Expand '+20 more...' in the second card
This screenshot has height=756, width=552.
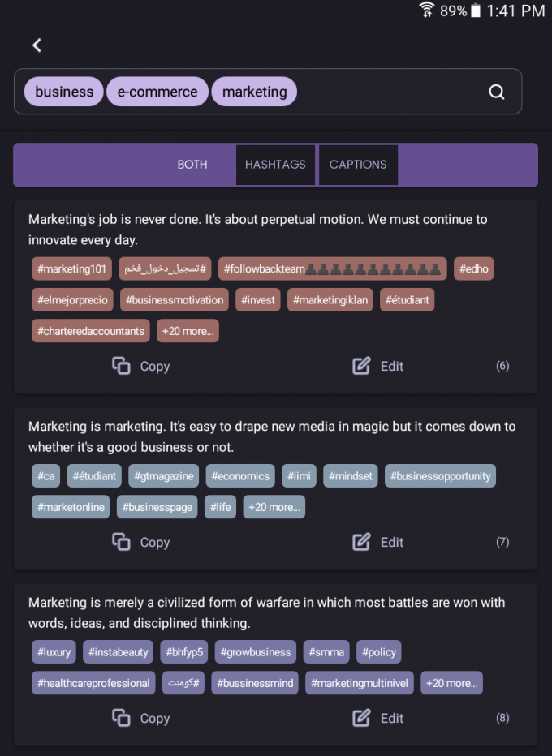[274, 506]
